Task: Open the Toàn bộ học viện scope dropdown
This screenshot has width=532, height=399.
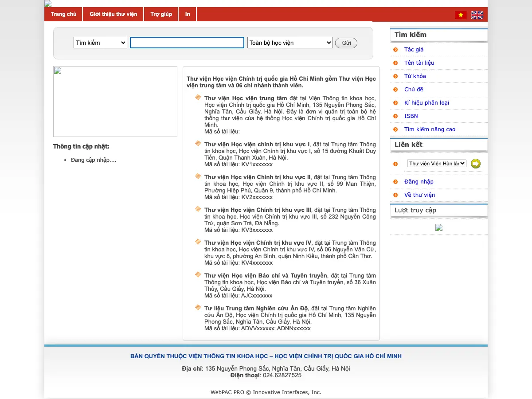Action: click(x=290, y=43)
